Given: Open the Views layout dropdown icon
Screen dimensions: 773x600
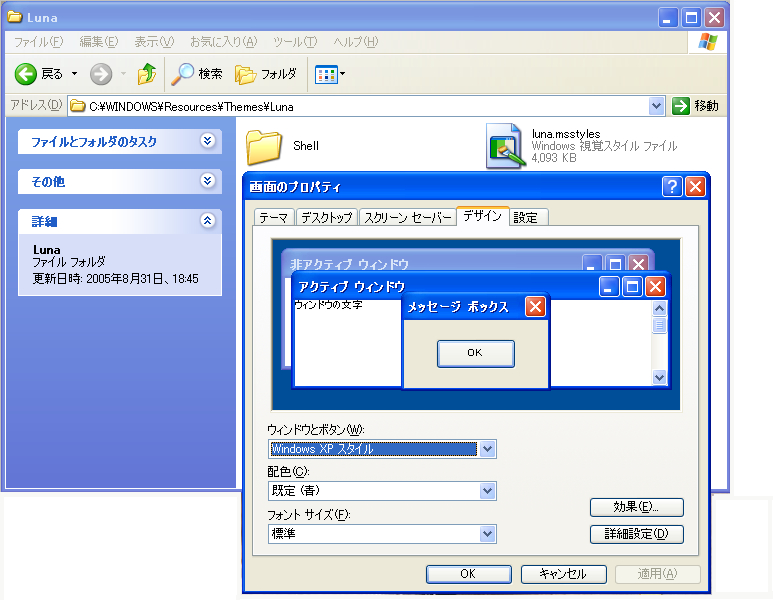Looking at the screenshot, I should pyautogui.click(x=330, y=74).
